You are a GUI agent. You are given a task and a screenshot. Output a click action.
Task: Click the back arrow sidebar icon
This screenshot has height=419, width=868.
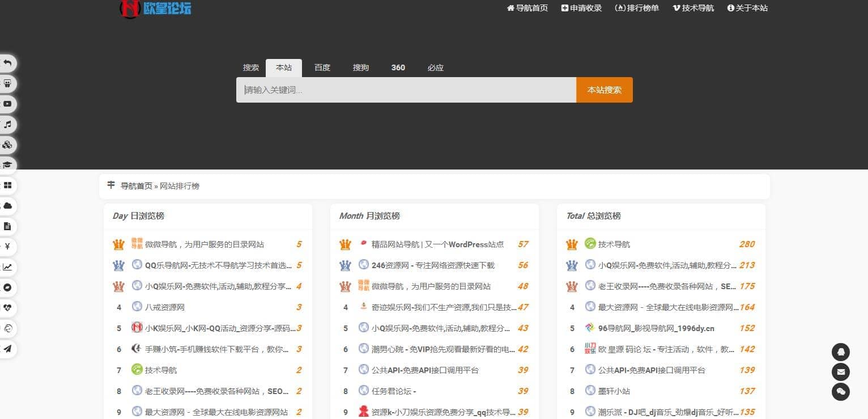7,63
